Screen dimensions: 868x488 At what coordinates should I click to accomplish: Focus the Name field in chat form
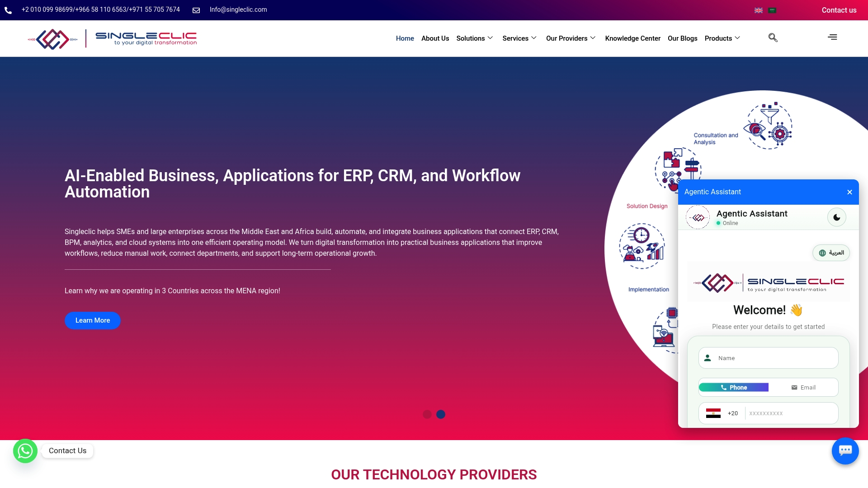point(769,358)
